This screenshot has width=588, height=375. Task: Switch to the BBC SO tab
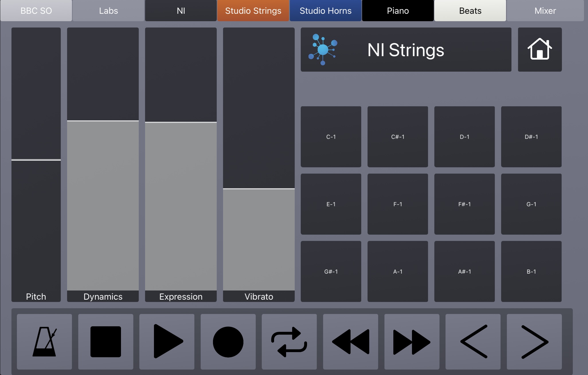(36, 11)
